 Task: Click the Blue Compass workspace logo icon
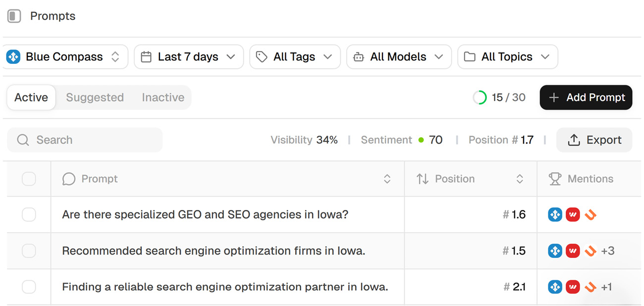pos(13,56)
